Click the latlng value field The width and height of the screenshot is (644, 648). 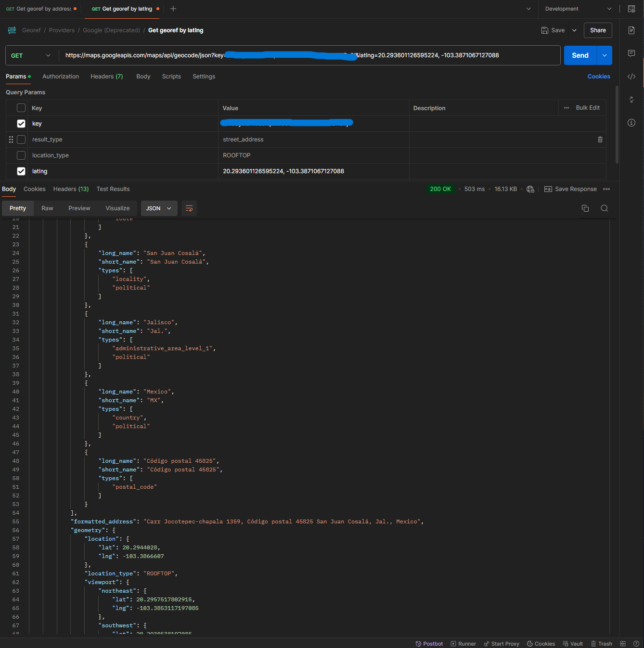(x=313, y=171)
